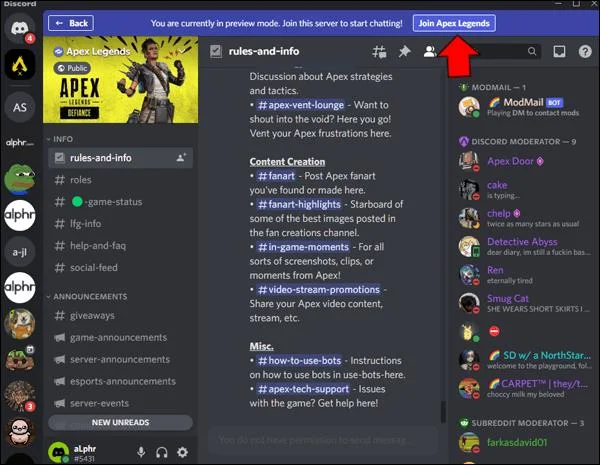Open the inbox icon in header
The width and height of the screenshot is (600, 465).
coord(559,51)
